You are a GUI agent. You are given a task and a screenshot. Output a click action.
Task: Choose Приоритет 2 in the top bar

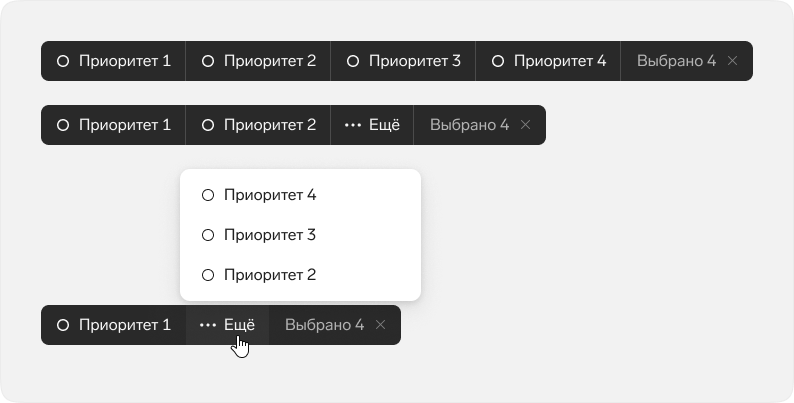[258, 61]
